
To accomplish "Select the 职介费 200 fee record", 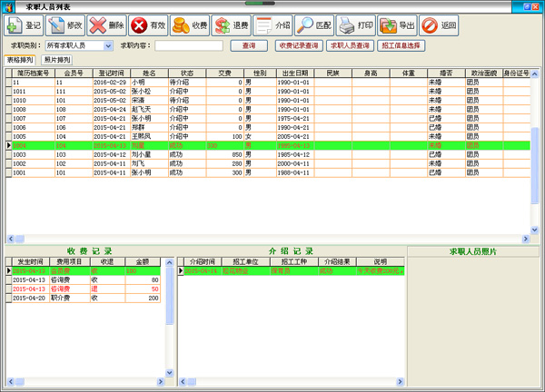I will [x=83, y=298].
